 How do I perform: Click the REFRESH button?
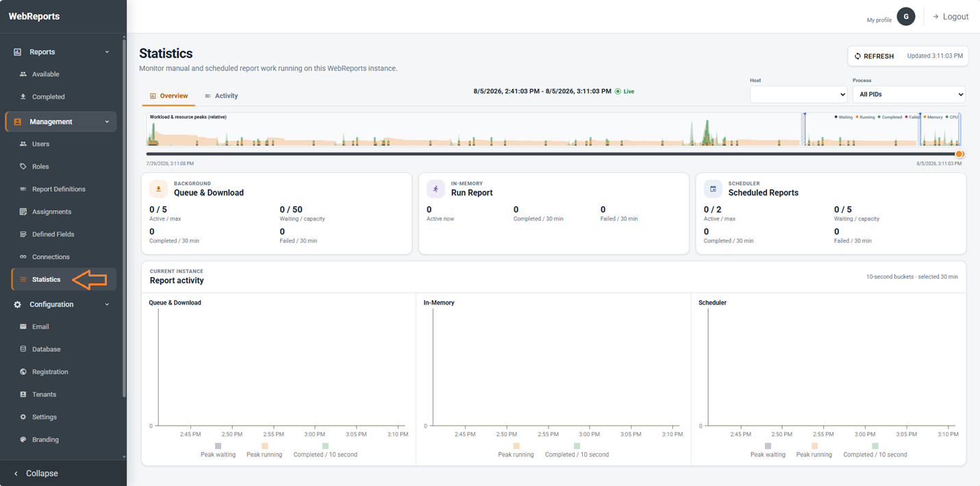click(874, 56)
